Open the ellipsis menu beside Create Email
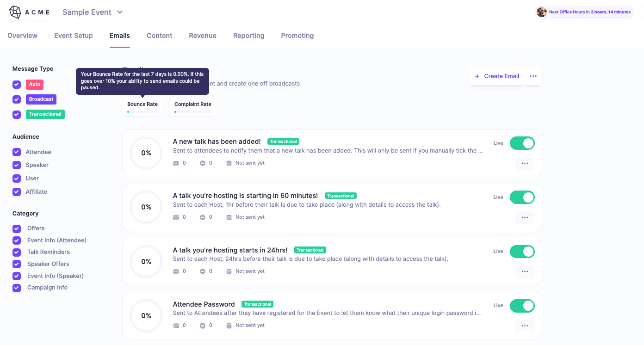This screenshot has height=345, width=644. 533,76
